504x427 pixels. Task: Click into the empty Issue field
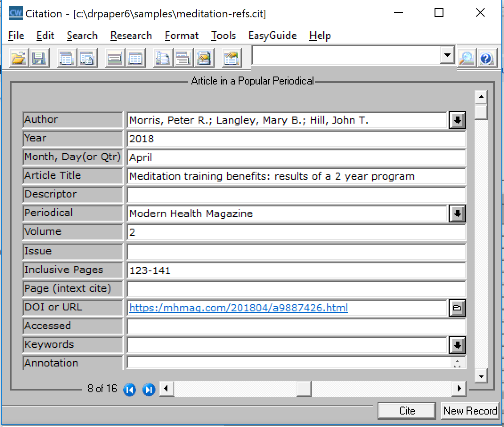296,252
